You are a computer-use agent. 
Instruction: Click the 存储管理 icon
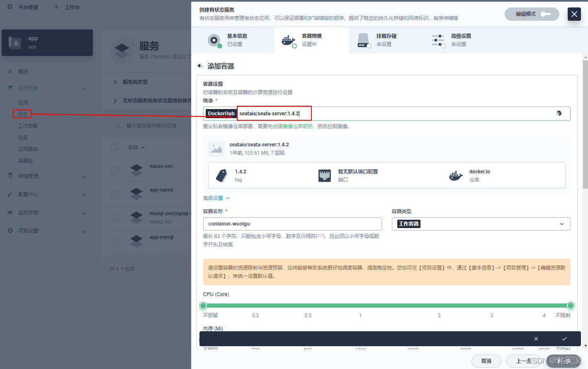[10, 176]
